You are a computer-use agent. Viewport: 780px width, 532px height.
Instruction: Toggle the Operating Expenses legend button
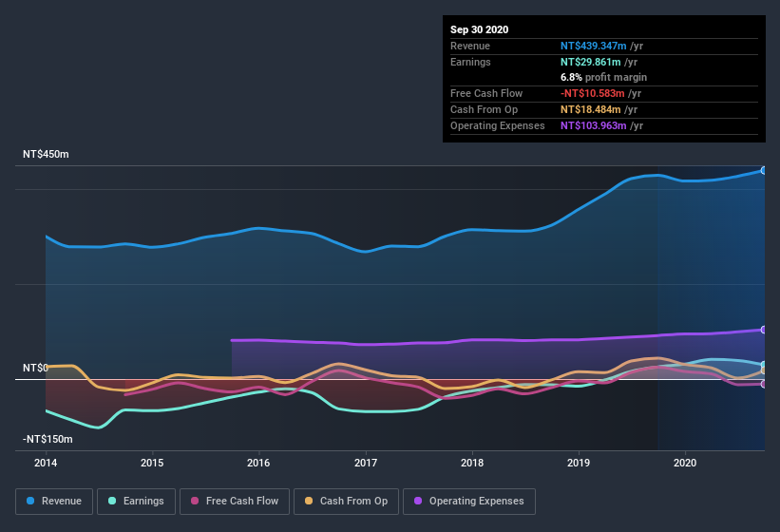click(x=469, y=502)
